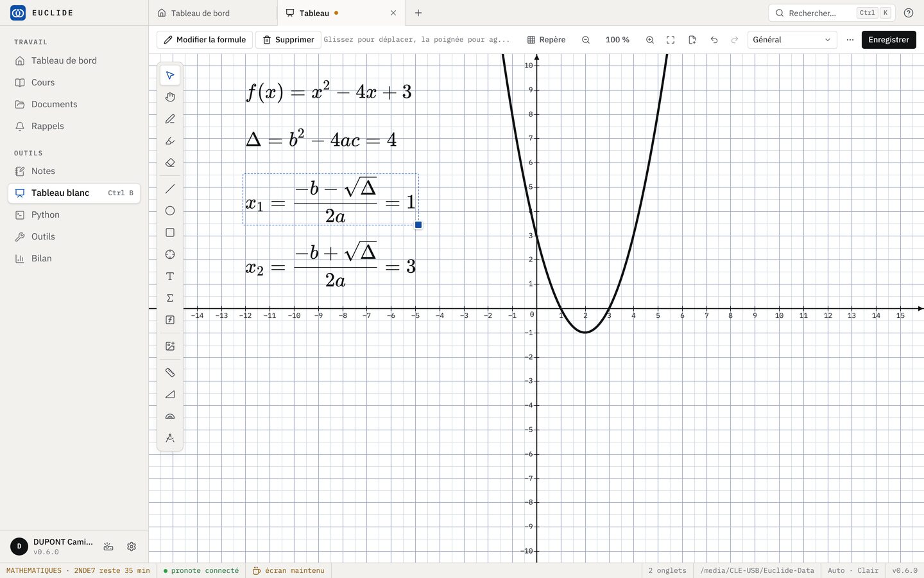Select the circle shape tool
This screenshot has width=924, height=578.
pyautogui.click(x=170, y=211)
